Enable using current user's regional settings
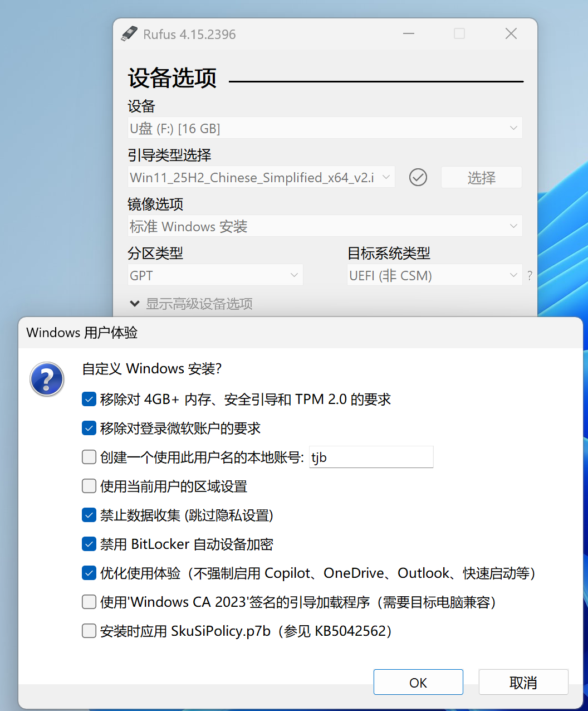Viewport: 588px width, 711px height. click(89, 486)
